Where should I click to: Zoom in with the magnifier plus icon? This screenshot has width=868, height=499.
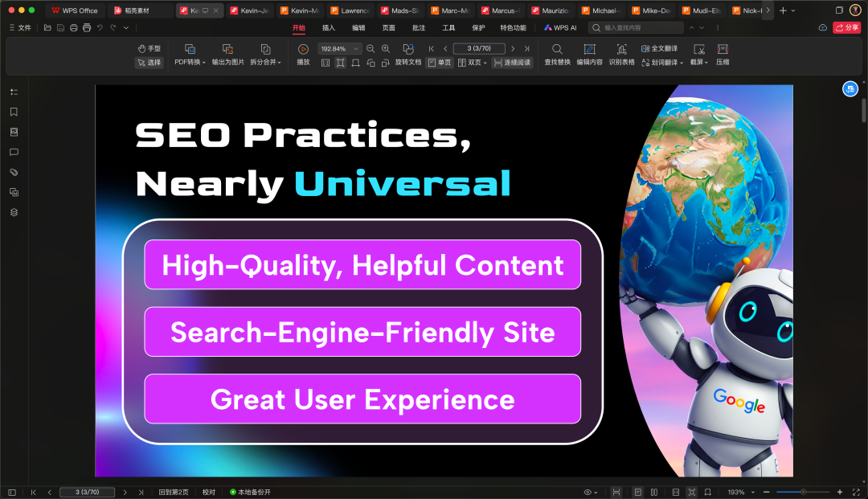pyautogui.click(x=386, y=49)
